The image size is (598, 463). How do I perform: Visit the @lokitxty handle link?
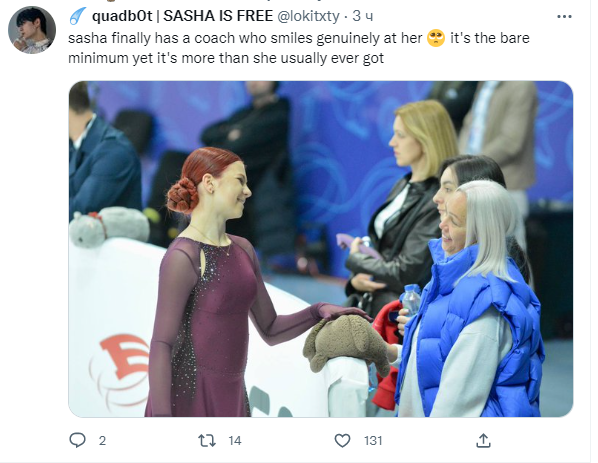[308, 16]
